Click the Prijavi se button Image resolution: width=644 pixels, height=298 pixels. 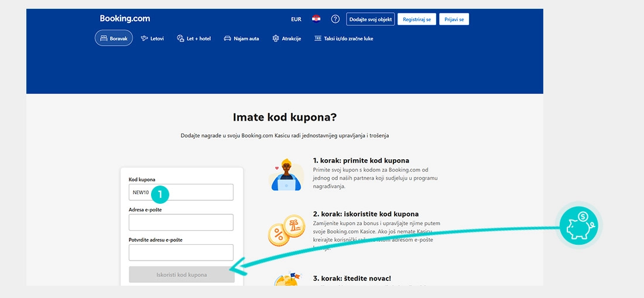[454, 19]
